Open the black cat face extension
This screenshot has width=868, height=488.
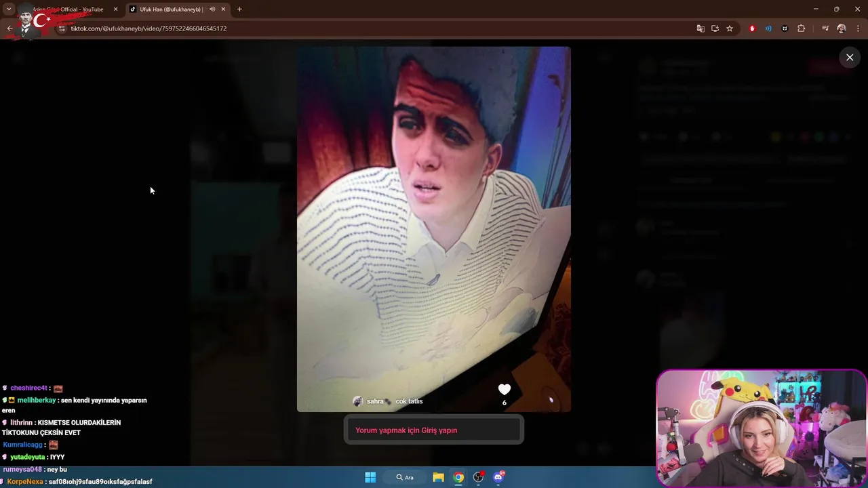tap(785, 28)
